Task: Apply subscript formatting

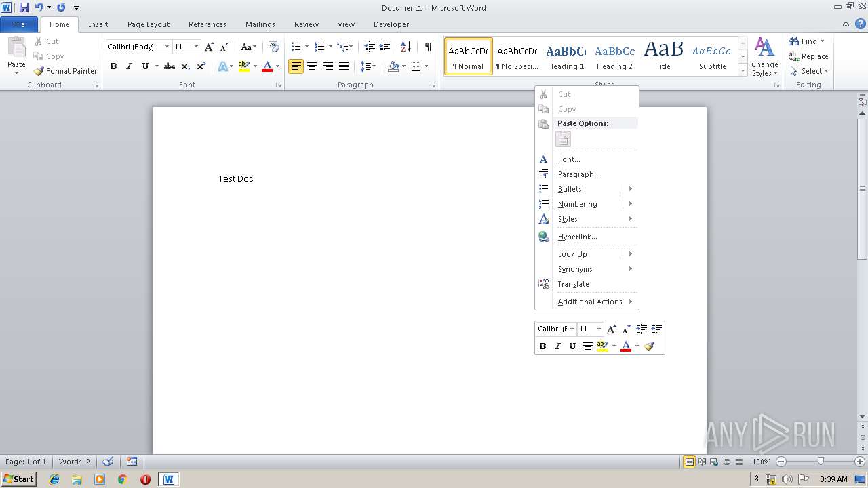Action: click(x=186, y=66)
